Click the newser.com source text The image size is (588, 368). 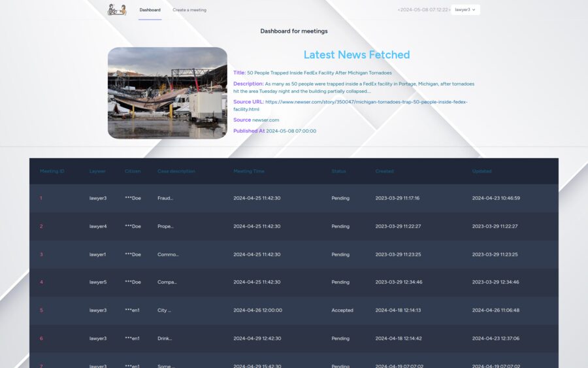coord(265,120)
